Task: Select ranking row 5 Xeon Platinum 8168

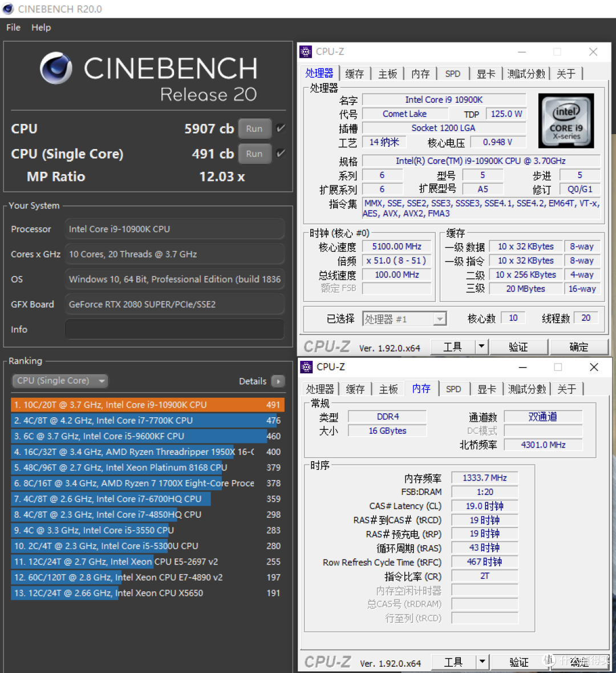Action: (x=148, y=468)
